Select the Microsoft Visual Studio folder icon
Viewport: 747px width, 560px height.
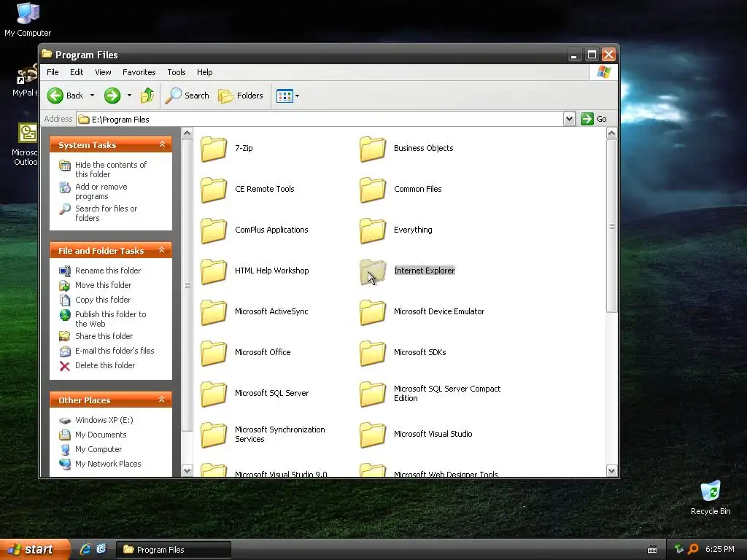click(373, 435)
